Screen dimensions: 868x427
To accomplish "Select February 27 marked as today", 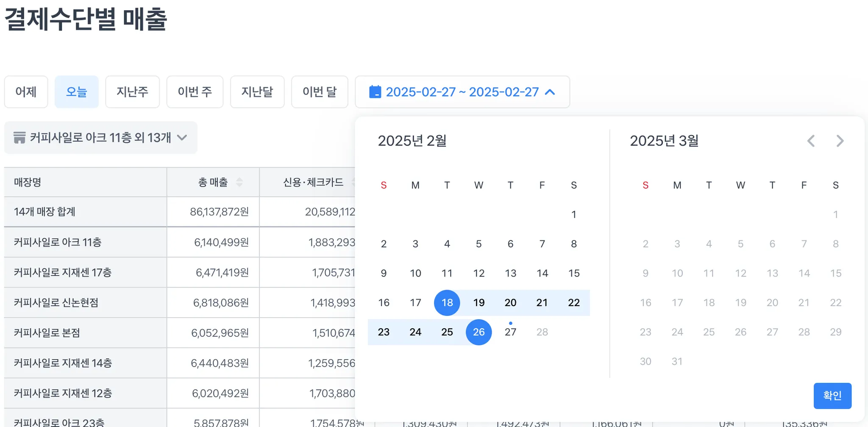I will click(x=510, y=332).
